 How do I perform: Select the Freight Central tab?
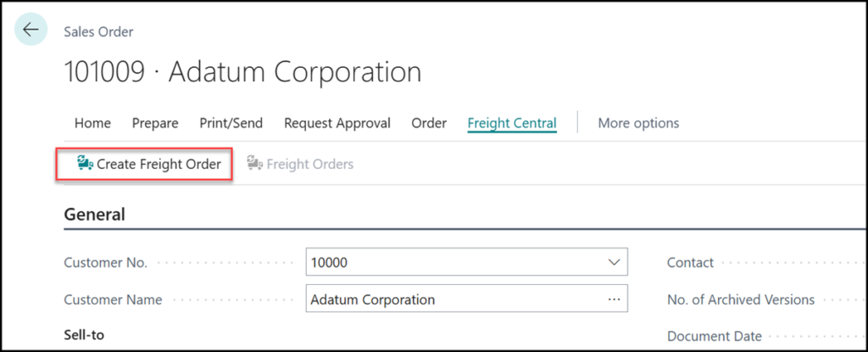tap(512, 123)
